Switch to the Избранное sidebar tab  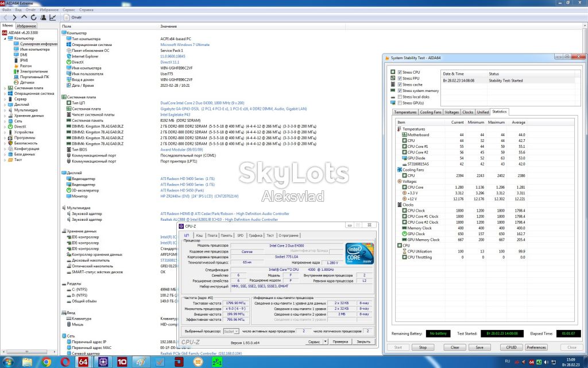click(x=26, y=26)
